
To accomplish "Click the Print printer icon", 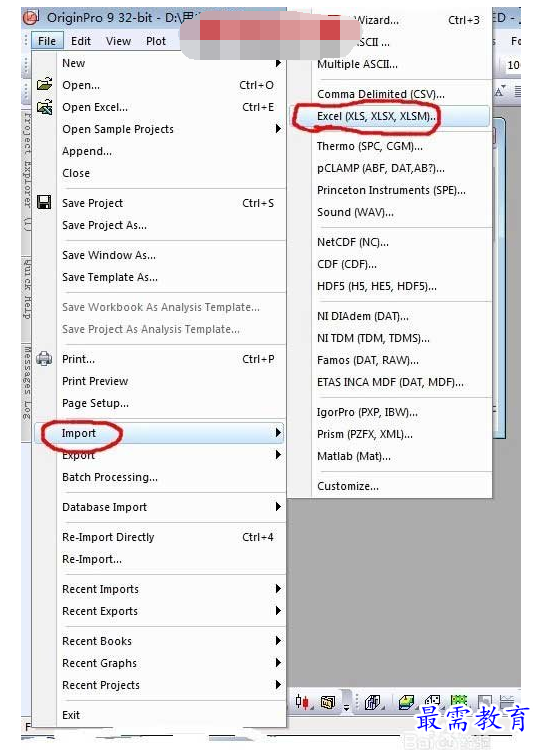I will coord(44,358).
